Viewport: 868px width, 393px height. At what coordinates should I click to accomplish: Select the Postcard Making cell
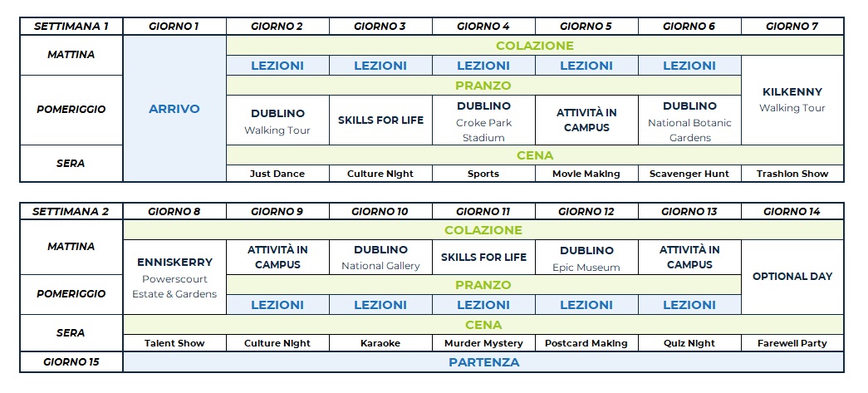coord(586,343)
